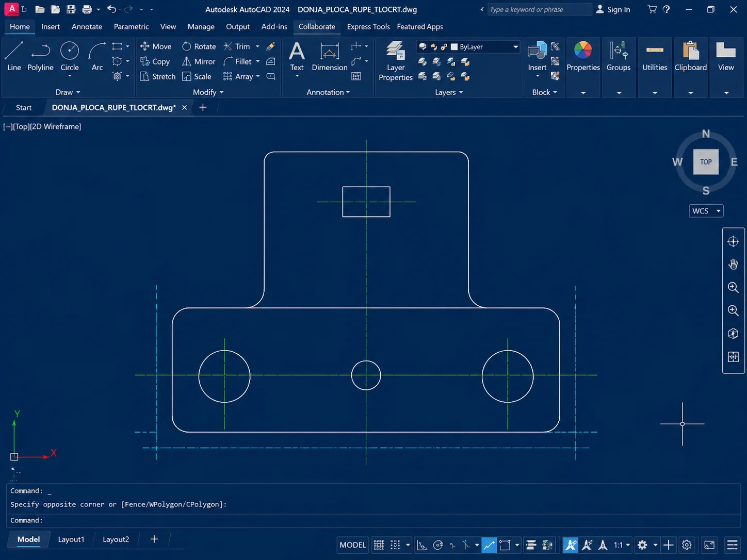This screenshot has height=560, width=747.
Task: Open the WCS coordinate system dropdown
Action: coord(706,211)
